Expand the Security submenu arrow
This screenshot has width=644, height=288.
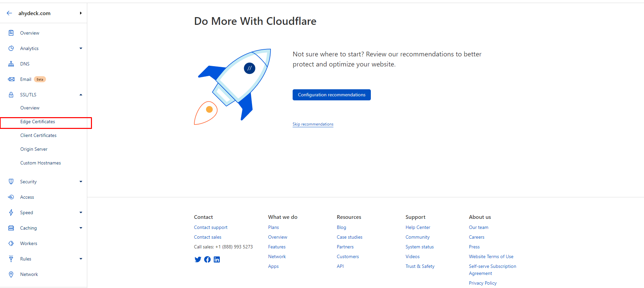[x=81, y=182]
